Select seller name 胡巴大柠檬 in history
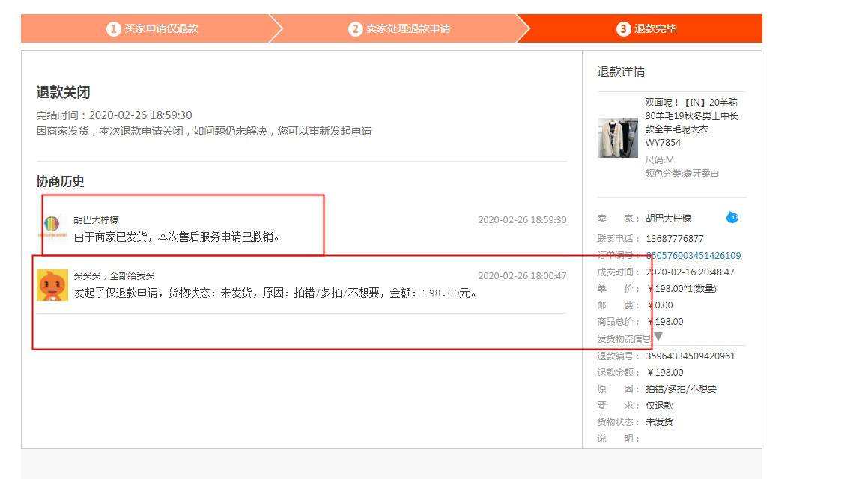The width and height of the screenshot is (868, 479). pyautogui.click(x=97, y=219)
